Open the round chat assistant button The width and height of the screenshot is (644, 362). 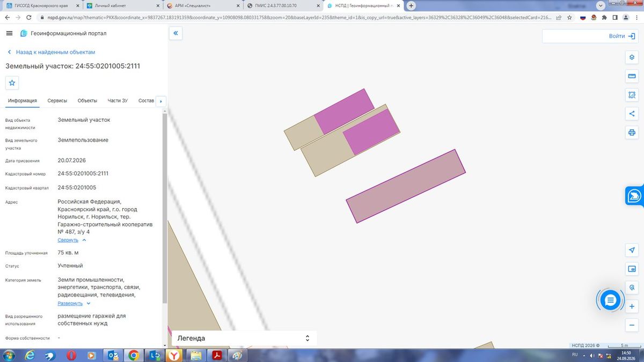610,300
